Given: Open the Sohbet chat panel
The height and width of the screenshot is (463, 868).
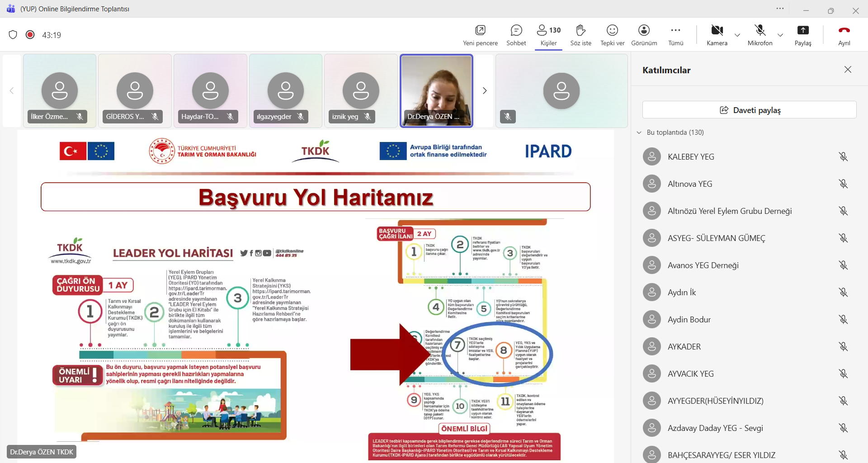Looking at the screenshot, I should coord(516,35).
